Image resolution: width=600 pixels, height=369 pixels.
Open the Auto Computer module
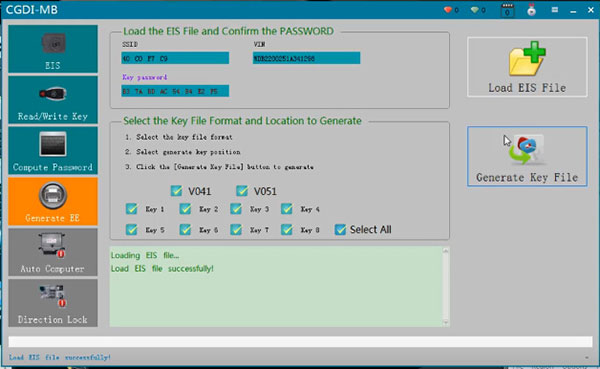pyautogui.click(x=53, y=252)
